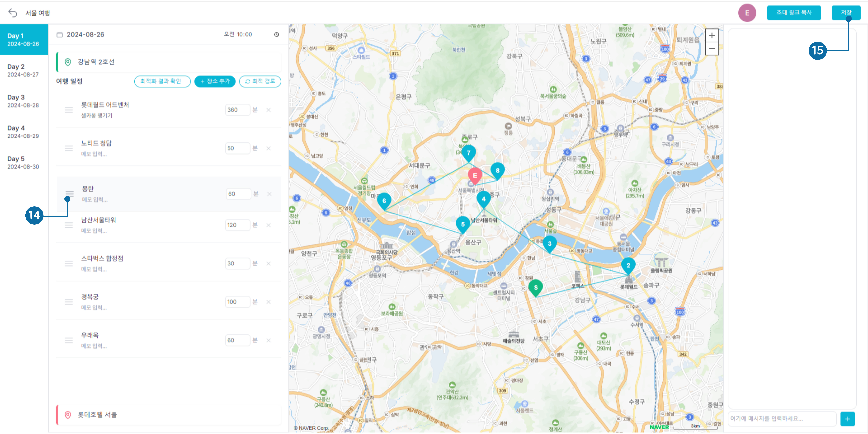Image resolution: width=868 pixels, height=434 pixels.
Task: Grab the drag handle for 노티드 청담
Action: (69, 148)
